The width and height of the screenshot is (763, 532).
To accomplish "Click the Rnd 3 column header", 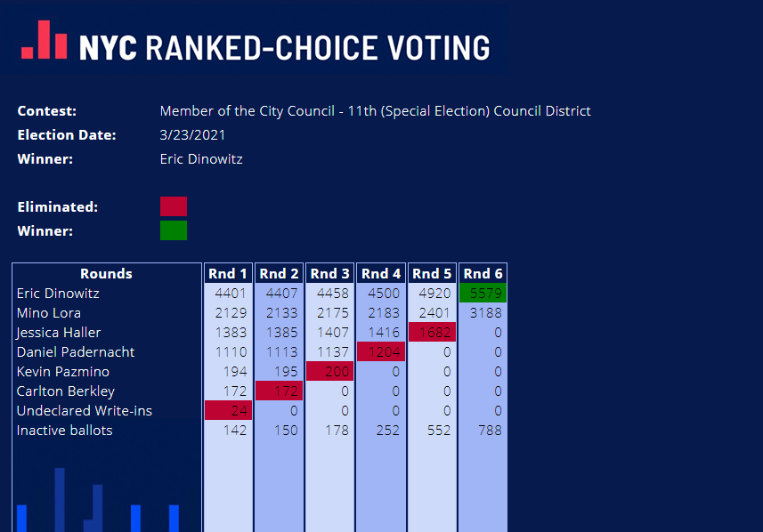I will [330, 273].
